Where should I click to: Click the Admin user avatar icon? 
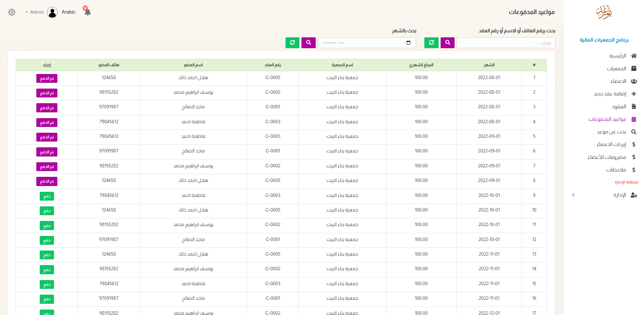52,12
